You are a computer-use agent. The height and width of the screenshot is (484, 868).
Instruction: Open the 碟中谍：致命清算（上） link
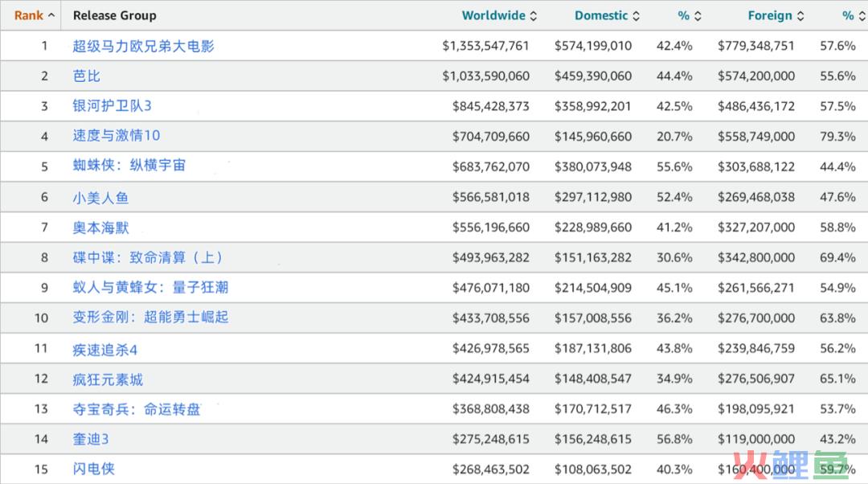pyautogui.click(x=149, y=257)
